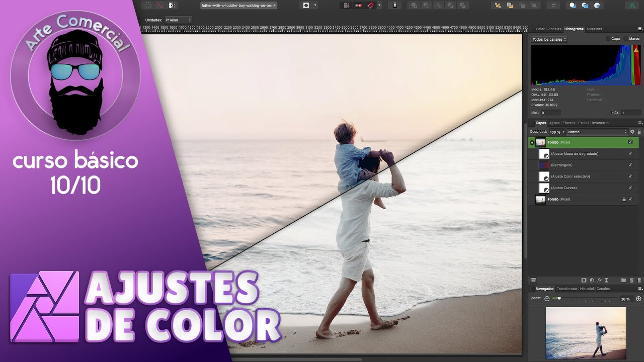Click the force pixel alignment icon
The height and width of the screenshot is (362, 644).
click(x=358, y=5)
